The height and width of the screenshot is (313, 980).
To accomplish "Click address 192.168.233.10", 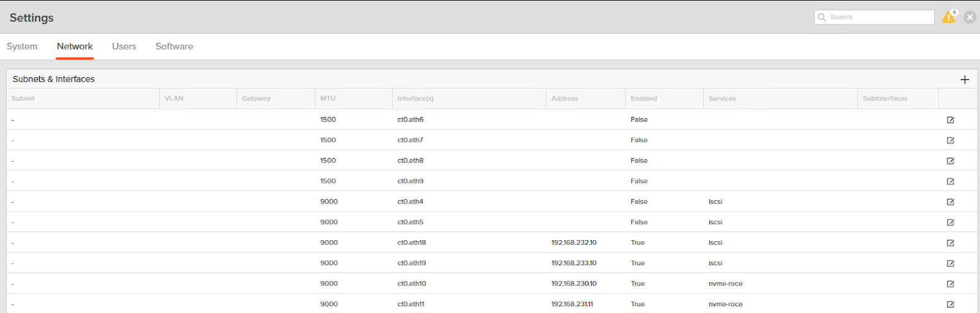I will [574, 263].
